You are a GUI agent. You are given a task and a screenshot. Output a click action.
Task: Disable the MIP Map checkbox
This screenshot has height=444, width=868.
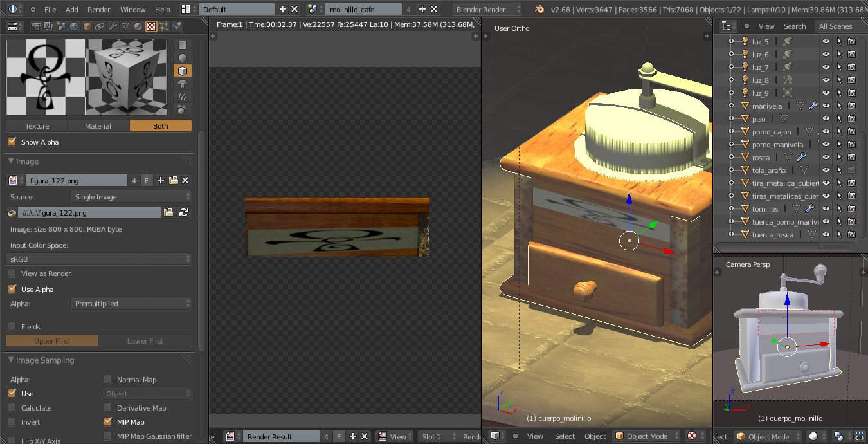107,422
